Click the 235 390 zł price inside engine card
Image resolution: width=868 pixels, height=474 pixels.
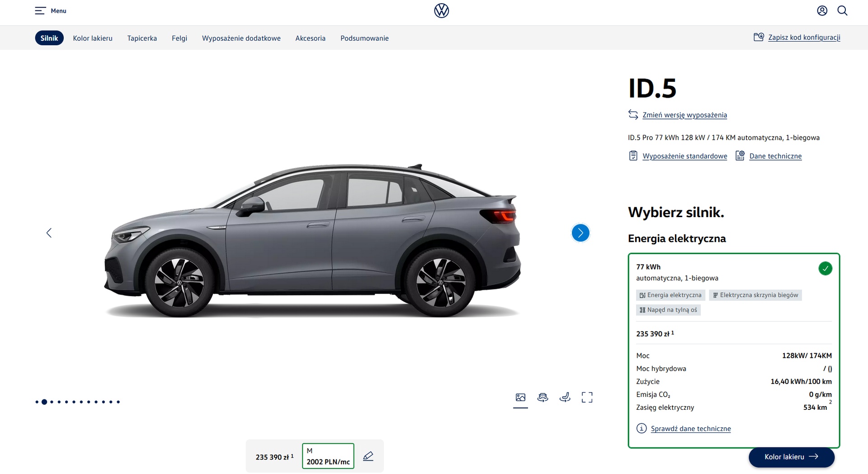click(655, 334)
